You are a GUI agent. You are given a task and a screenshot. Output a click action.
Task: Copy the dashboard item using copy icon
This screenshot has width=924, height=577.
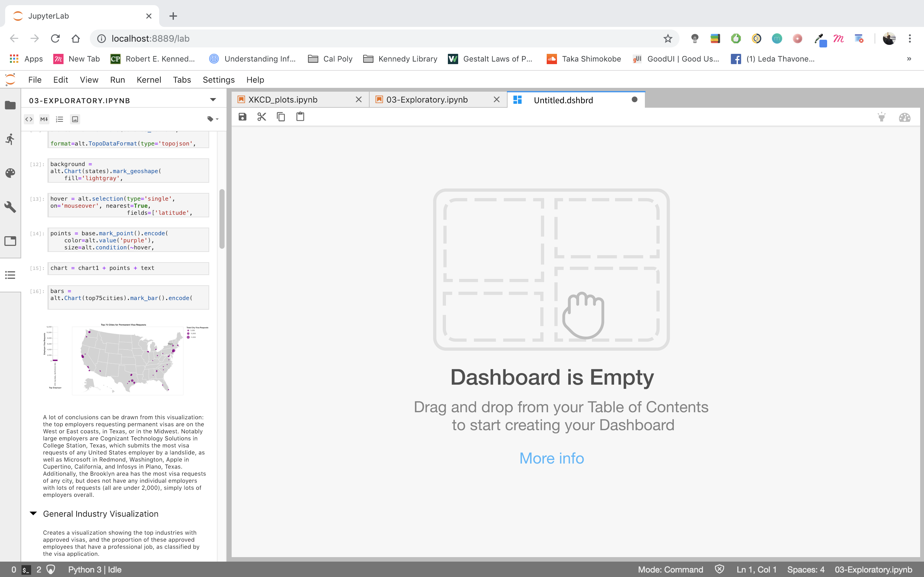(x=281, y=117)
